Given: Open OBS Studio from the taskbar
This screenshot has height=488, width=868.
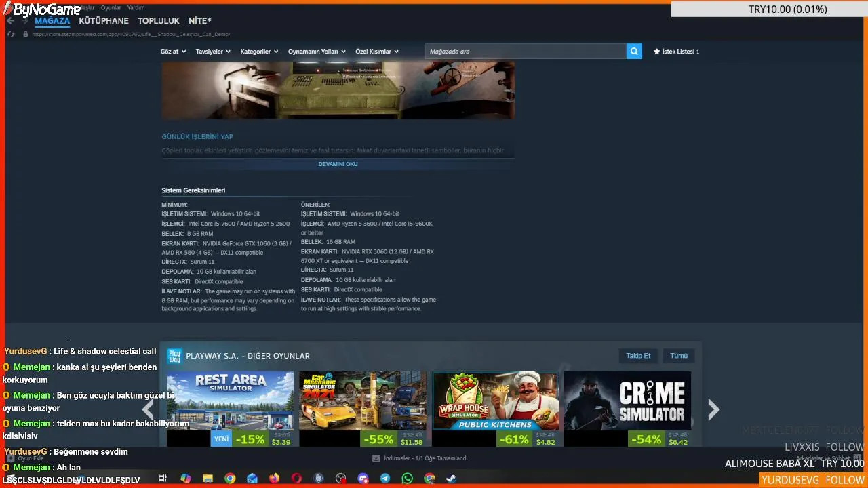Looking at the screenshot, I should point(340,479).
